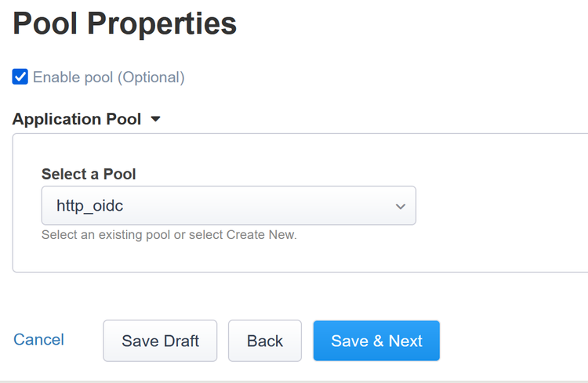This screenshot has height=383, width=588.
Task: Go Back to the previous step
Action: click(265, 341)
